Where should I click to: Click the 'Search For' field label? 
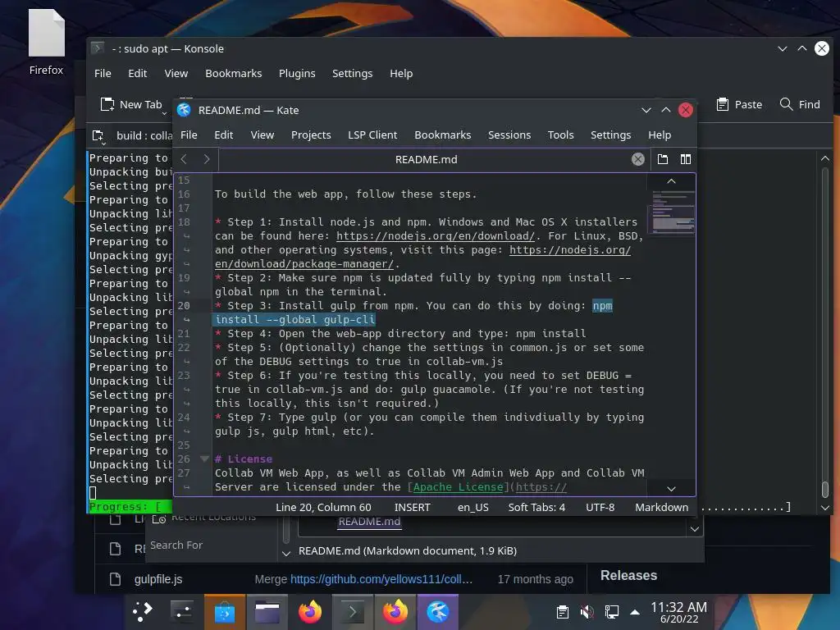coord(176,545)
